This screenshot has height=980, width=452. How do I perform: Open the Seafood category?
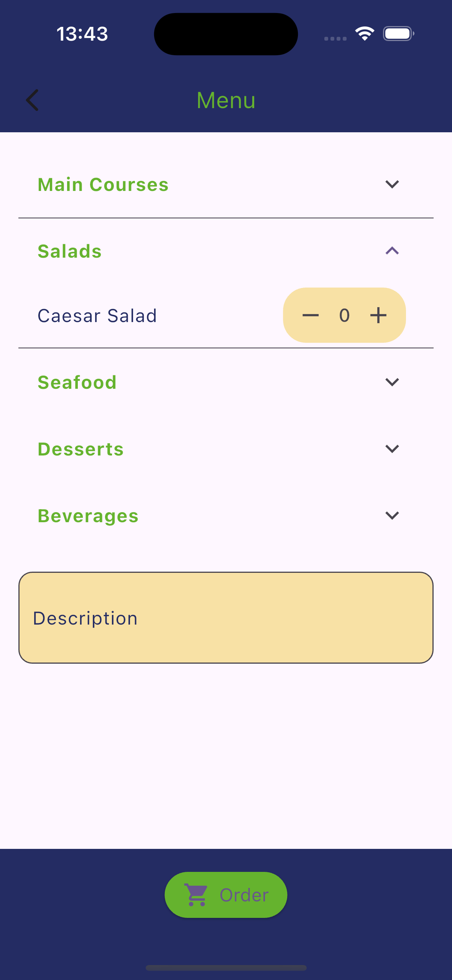(x=77, y=383)
